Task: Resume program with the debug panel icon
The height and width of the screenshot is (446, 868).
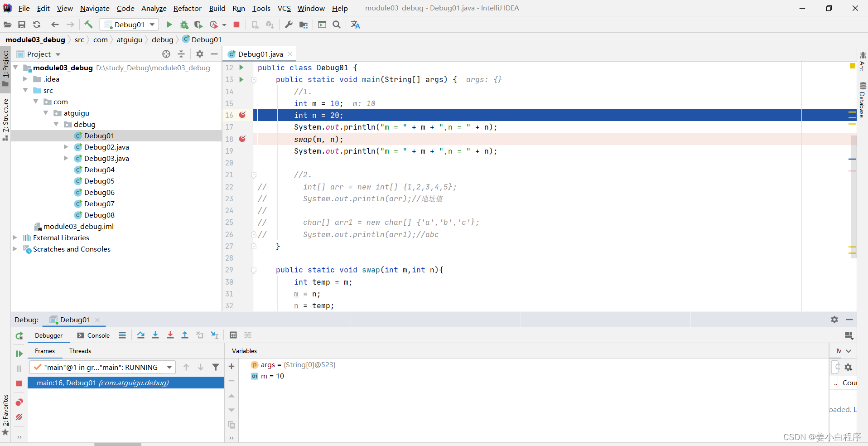Action: pos(19,354)
